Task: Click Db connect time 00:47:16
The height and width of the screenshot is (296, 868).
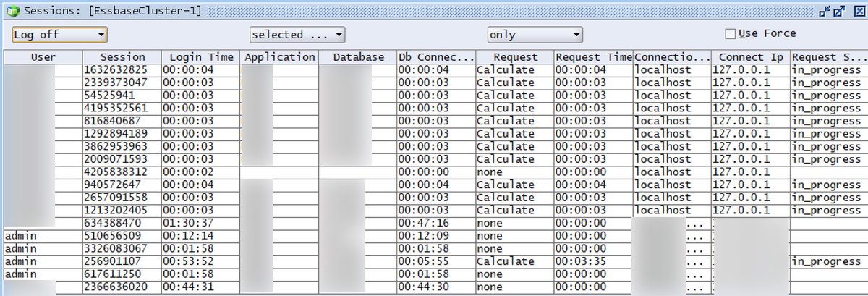Action: (x=424, y=223)
